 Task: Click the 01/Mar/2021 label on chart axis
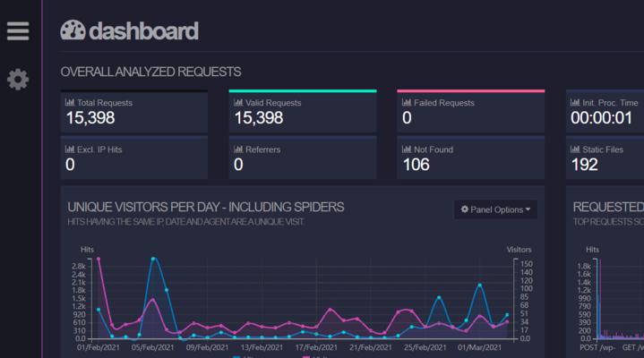[x=476, y=347]
